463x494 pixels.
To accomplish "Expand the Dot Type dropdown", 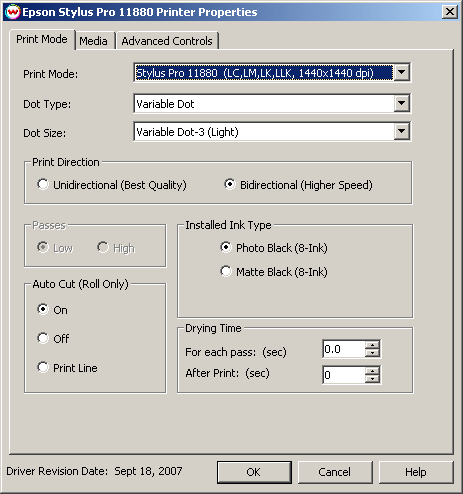I will point(401,103).
